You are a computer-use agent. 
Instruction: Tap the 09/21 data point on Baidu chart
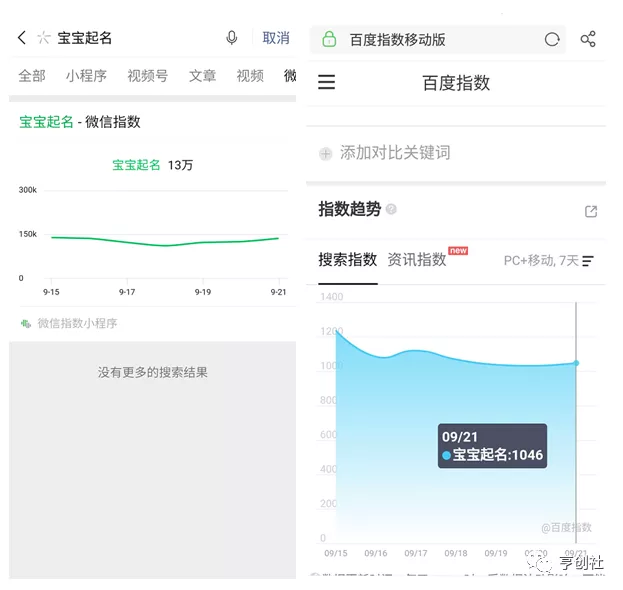pos(576,363)
